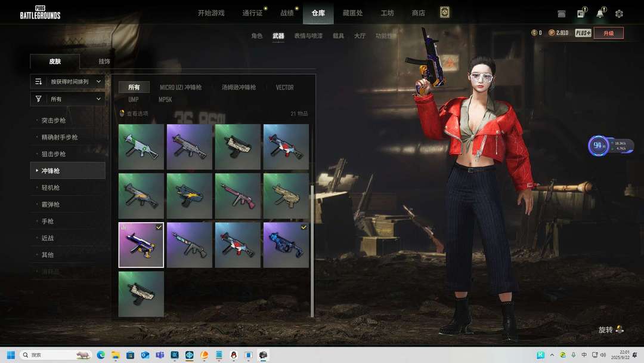Click the microphone icon in system tray

tap(574, 355)
